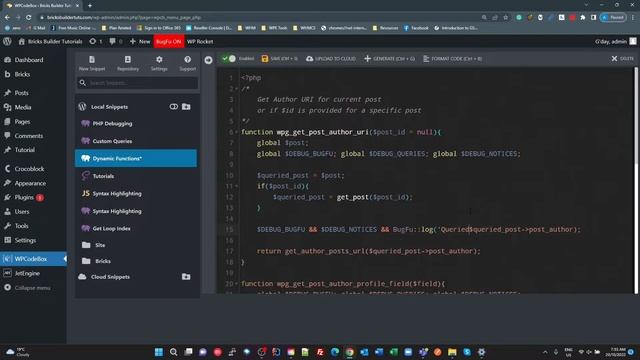Open Windows taskbar Search
Image resolution: width=640 pixels, height=360 pixels.
pyautogui.click(x=173, y=352)
